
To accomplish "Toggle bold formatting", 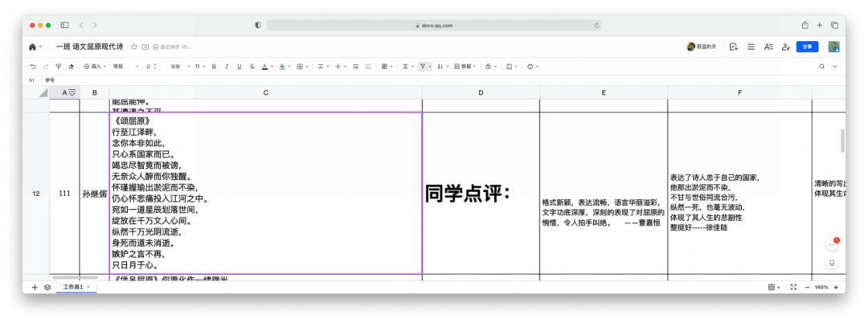I will tap(215, 66).
